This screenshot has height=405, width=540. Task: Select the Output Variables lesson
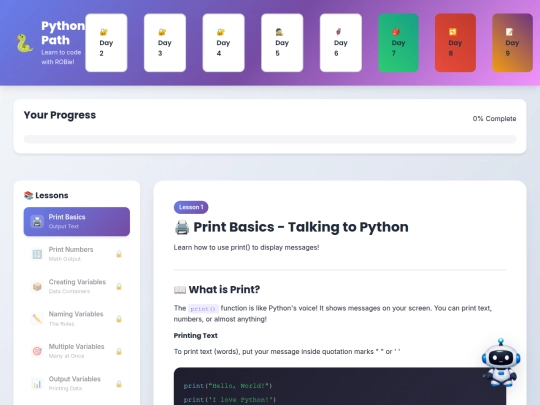click(77, 383)
